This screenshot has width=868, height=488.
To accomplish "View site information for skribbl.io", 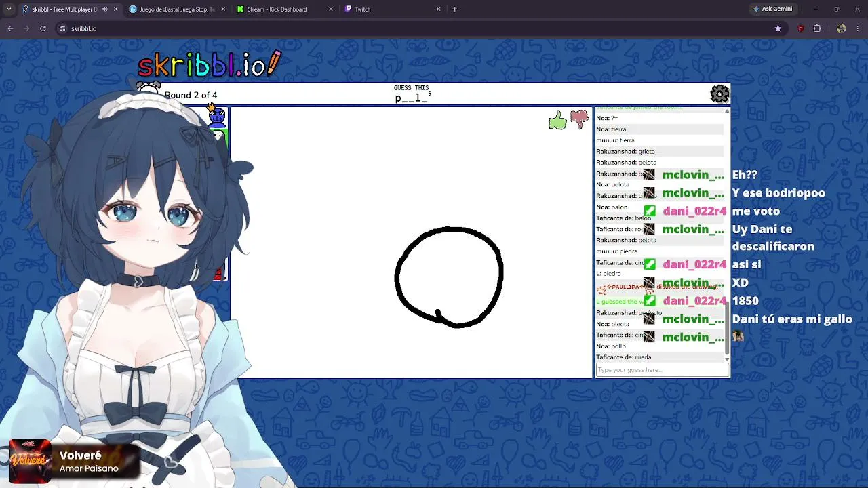I will tap(62, 28).
